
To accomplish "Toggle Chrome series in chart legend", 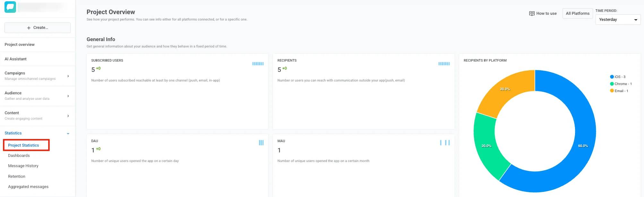I will pyautogui.click(x=621, y=84).
